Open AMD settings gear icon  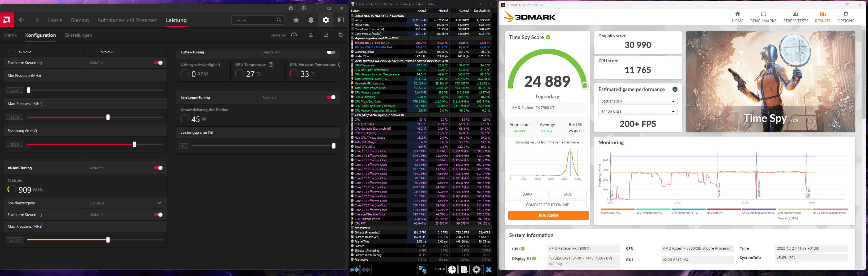coord(326,20)
